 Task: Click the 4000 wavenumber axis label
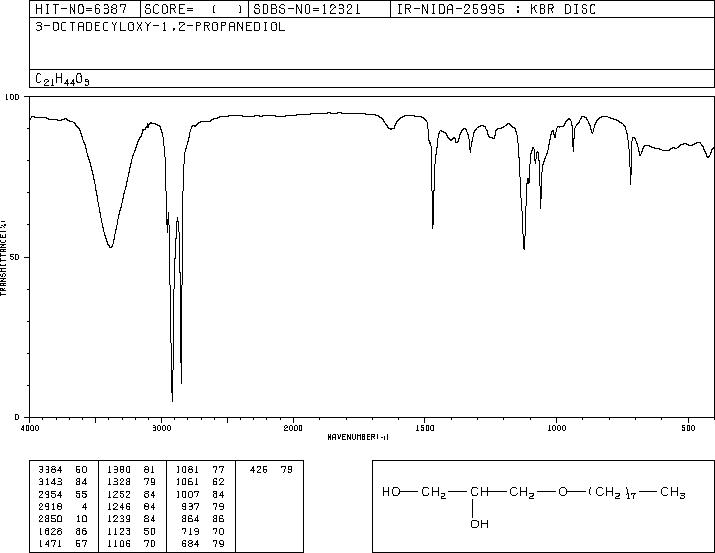30,428
